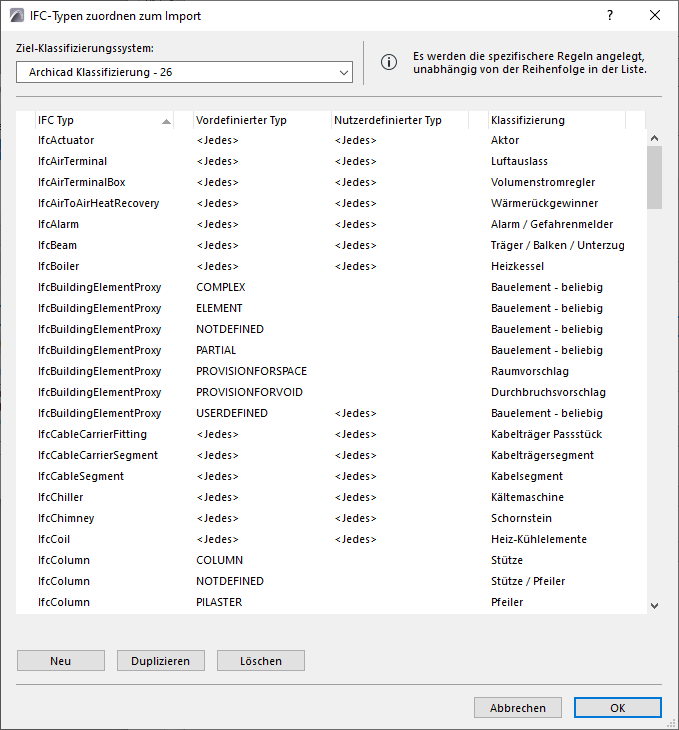
Task: Click the Schornstein classification cell
Action: pyautogui.click(x=521, y=518)
